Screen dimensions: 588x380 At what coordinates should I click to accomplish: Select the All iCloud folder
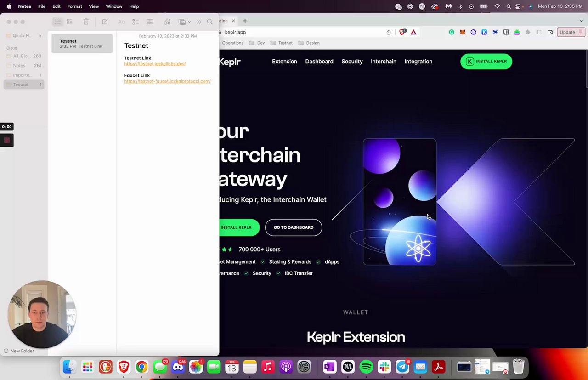23,56
